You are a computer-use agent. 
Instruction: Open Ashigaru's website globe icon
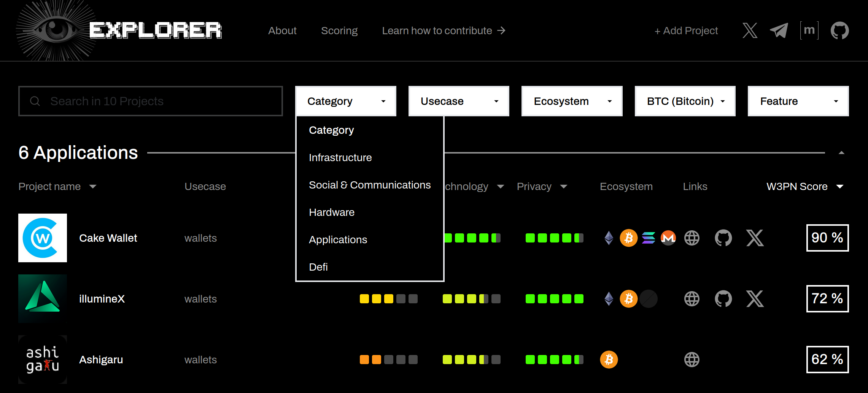click(692, 360)
